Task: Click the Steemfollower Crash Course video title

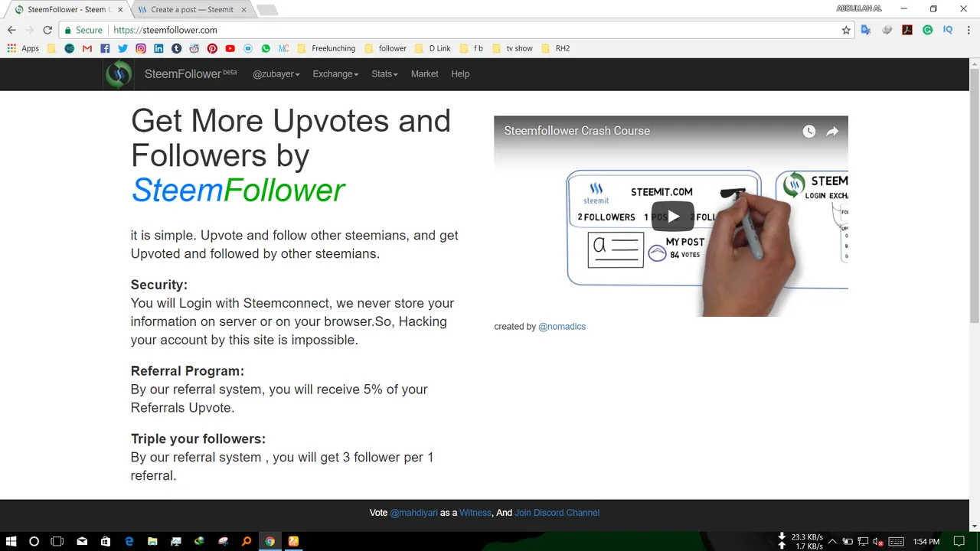Action: pos(577,131)
